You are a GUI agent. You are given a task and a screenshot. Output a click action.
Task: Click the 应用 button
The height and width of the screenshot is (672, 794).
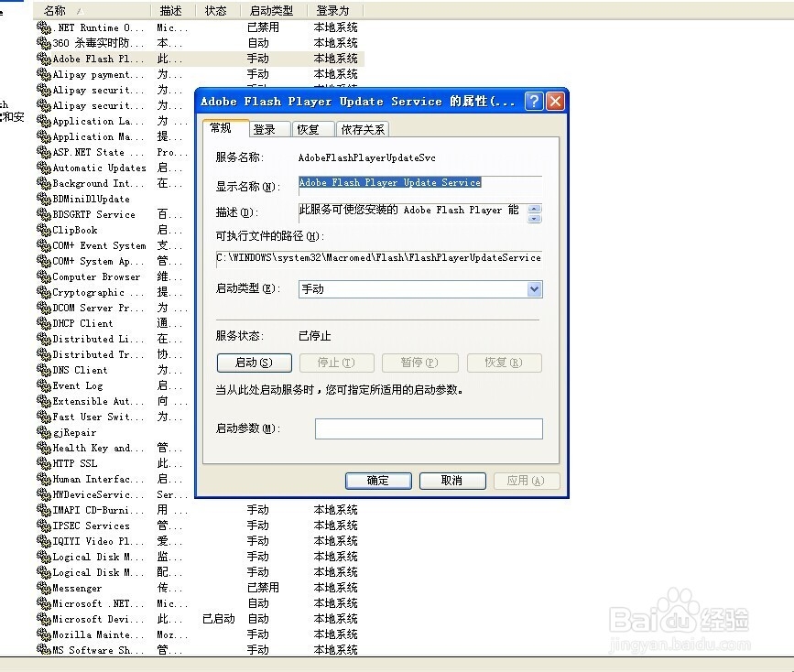click(x=527, y=481)
